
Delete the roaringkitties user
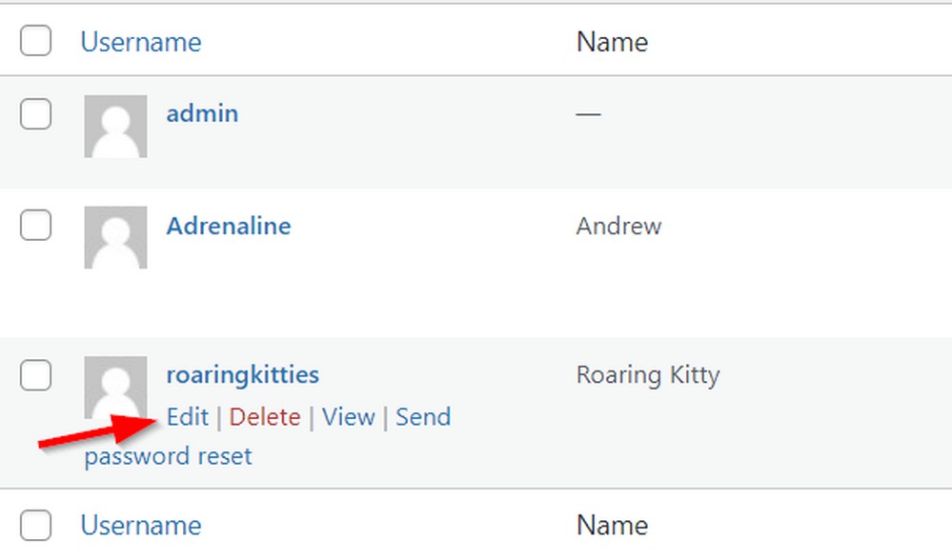(265, 417)
